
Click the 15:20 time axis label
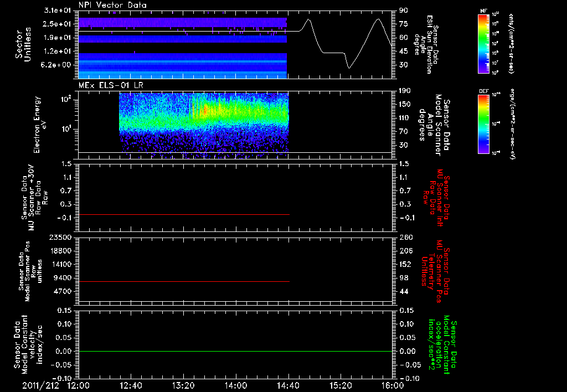tap(341, 385)
